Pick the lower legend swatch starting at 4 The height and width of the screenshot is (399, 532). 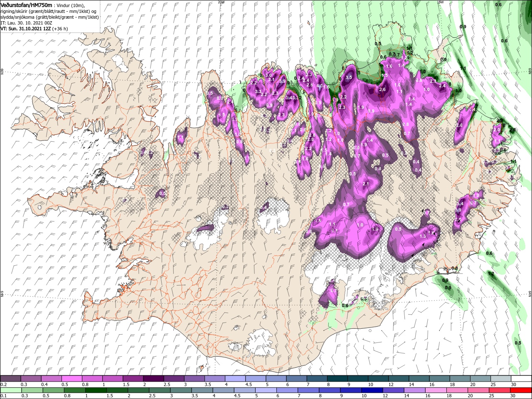coord(224,390)
